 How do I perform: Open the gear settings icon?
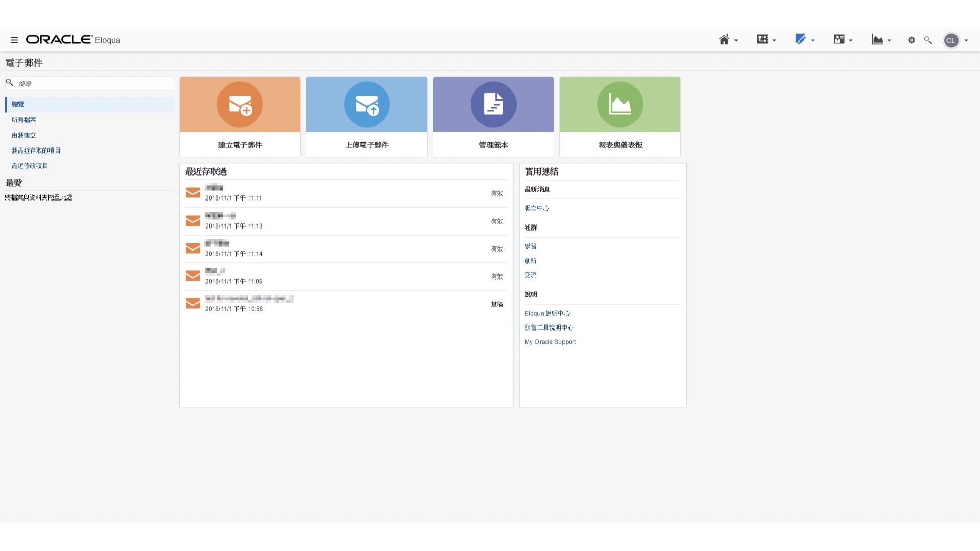pos(912,40)
